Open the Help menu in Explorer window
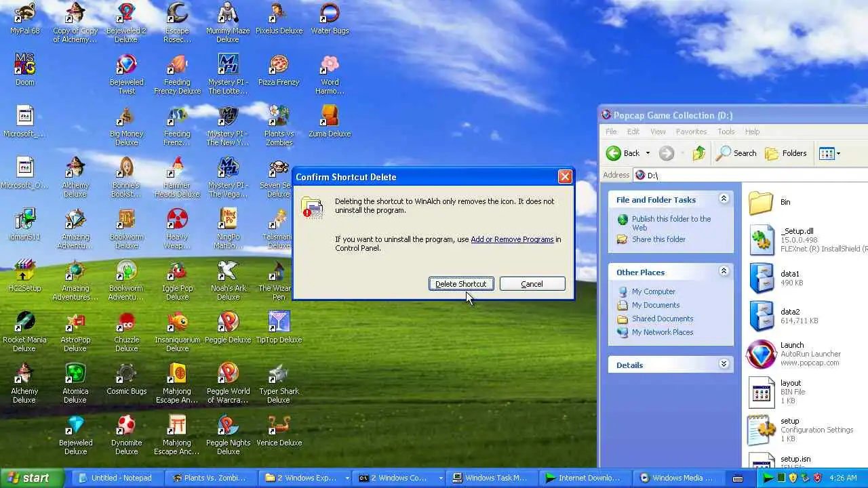The image size is (868, 488). 752,131
